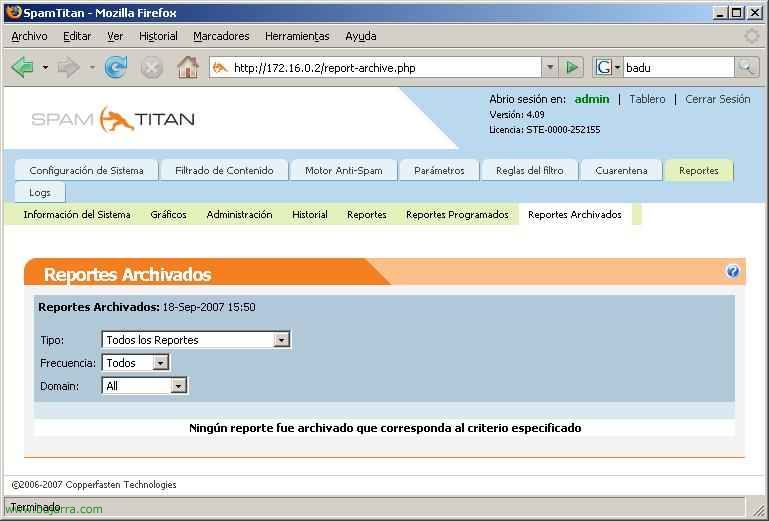
Task: Open the Parámetros tab
Action: pos(439,170)
